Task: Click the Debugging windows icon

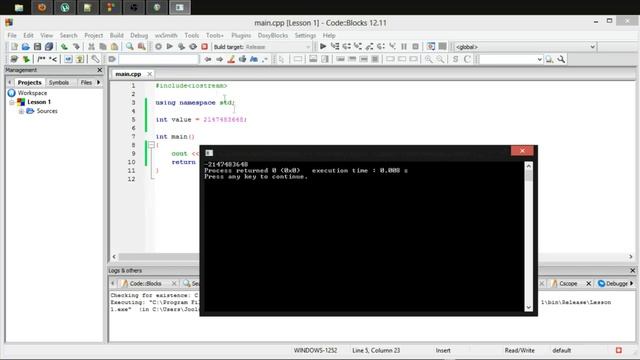Action: 431,47
